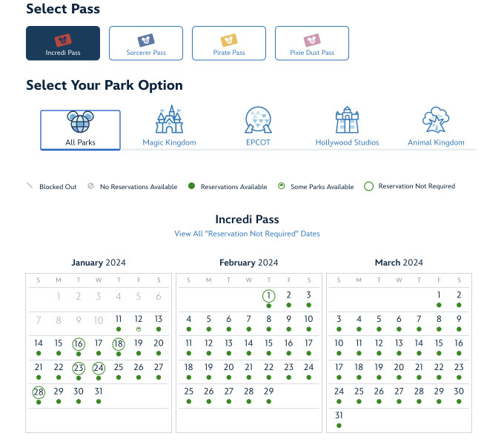The height and width of the screenshot is (445, 504).
Task: Choose the Sorcerer Pass card icon
Action: tap(145, 39)
